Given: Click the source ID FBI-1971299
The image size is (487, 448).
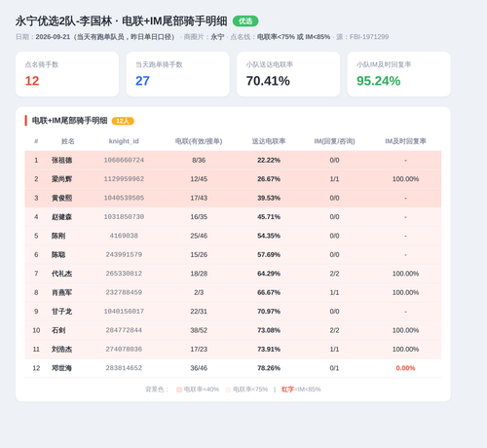Looking at the screenshot, I should click(369, 37).
